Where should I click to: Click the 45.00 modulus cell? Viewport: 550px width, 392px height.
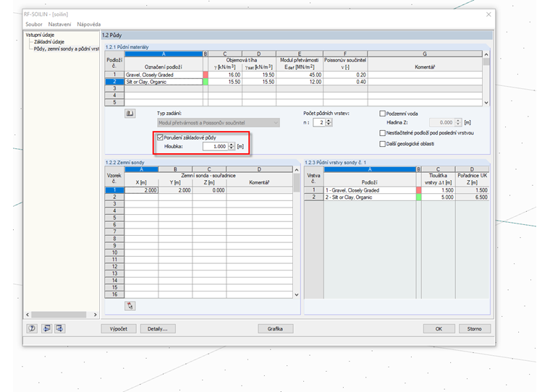pos(300,74)
